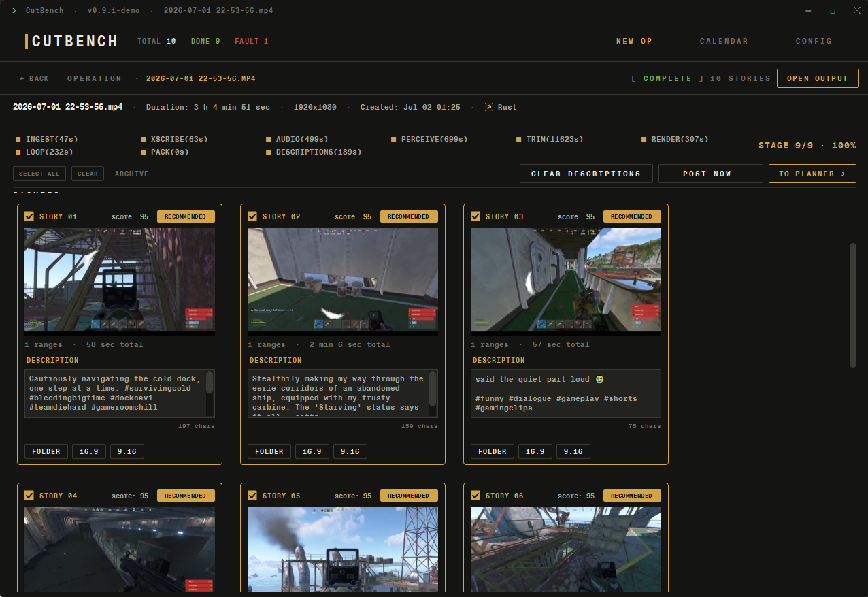The image size is (868, 597).
Task: Click the LOOP(232s) stage entry
Action: coord(44,152)
